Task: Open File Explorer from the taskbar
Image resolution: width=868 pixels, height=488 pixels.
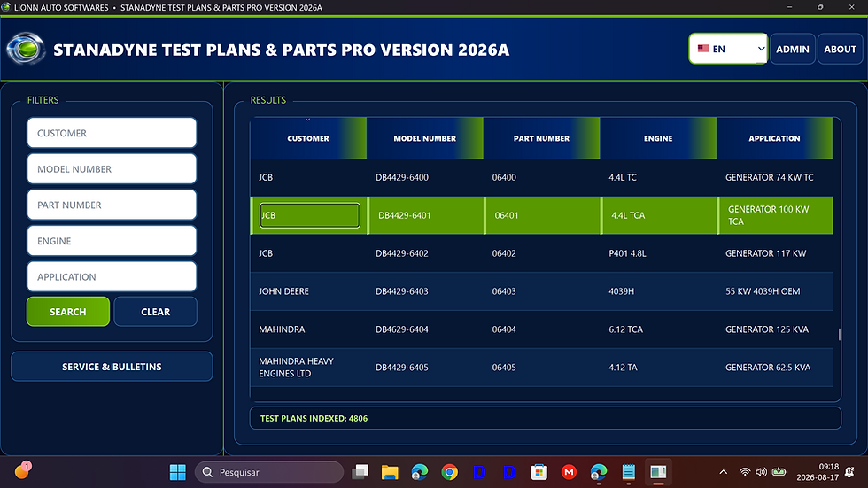Action: [390, 472]
